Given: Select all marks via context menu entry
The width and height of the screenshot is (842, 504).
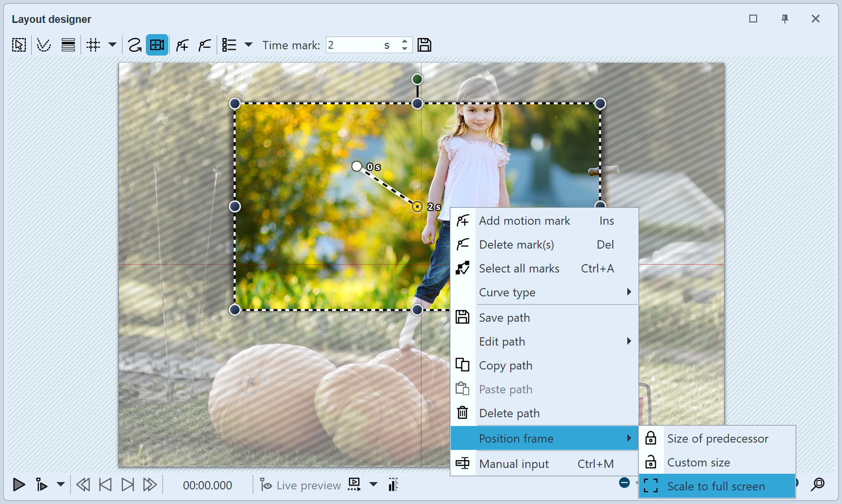Looking at the screenshot, I should pyautogui.click(x=519, y=268).
